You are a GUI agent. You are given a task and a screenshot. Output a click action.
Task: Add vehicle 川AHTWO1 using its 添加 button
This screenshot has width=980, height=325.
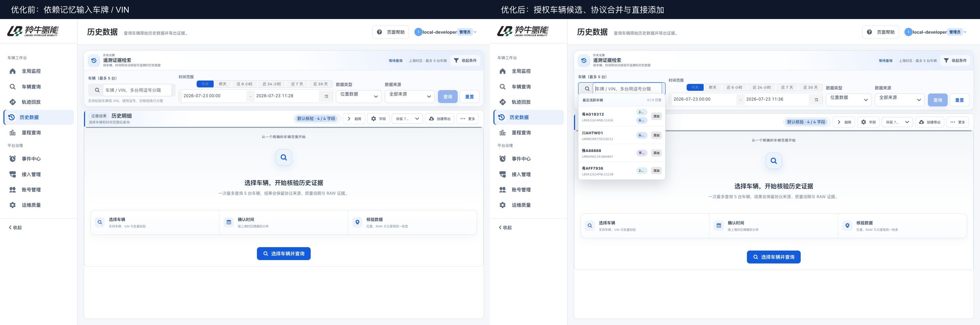tap(656, 135)
